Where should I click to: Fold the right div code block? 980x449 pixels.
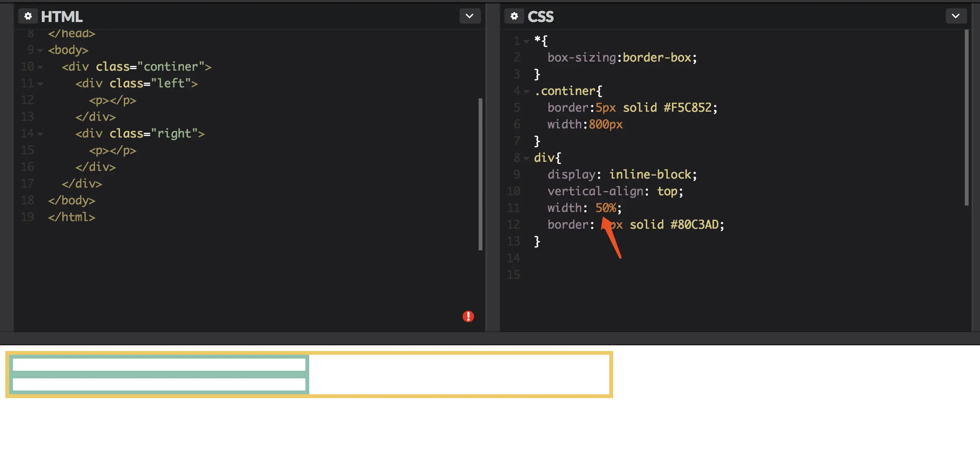point(40,134)
